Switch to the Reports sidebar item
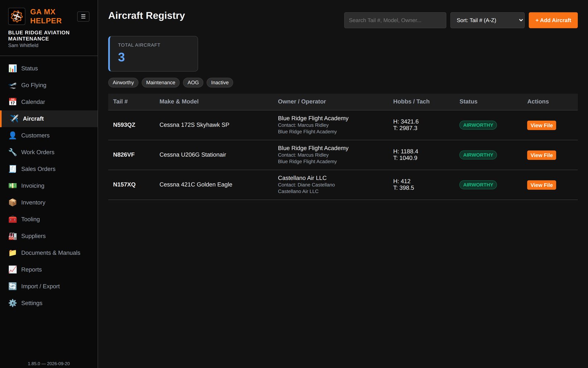 32,270
